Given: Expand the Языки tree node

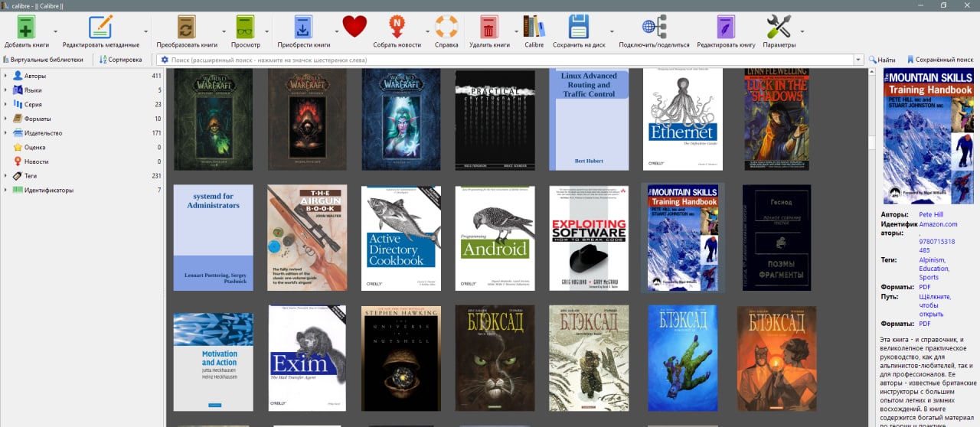Looking at the screenshot, I should pos(5,90).
